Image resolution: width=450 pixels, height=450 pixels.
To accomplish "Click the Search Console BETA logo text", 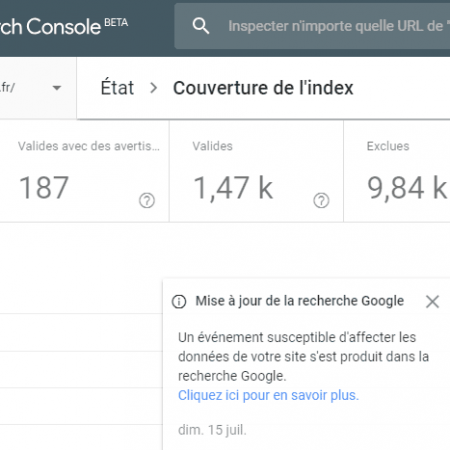I will click(x=64, y=26).
